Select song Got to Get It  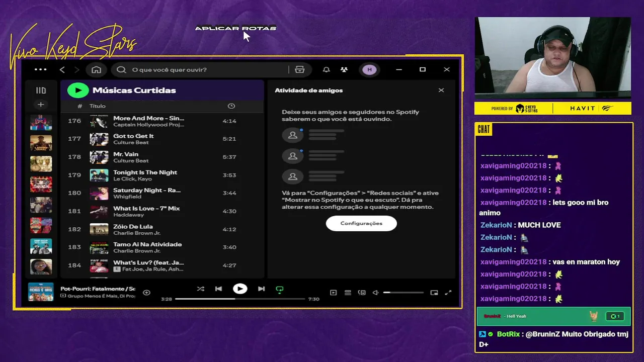pyautogui.click(x=162, y=139)
